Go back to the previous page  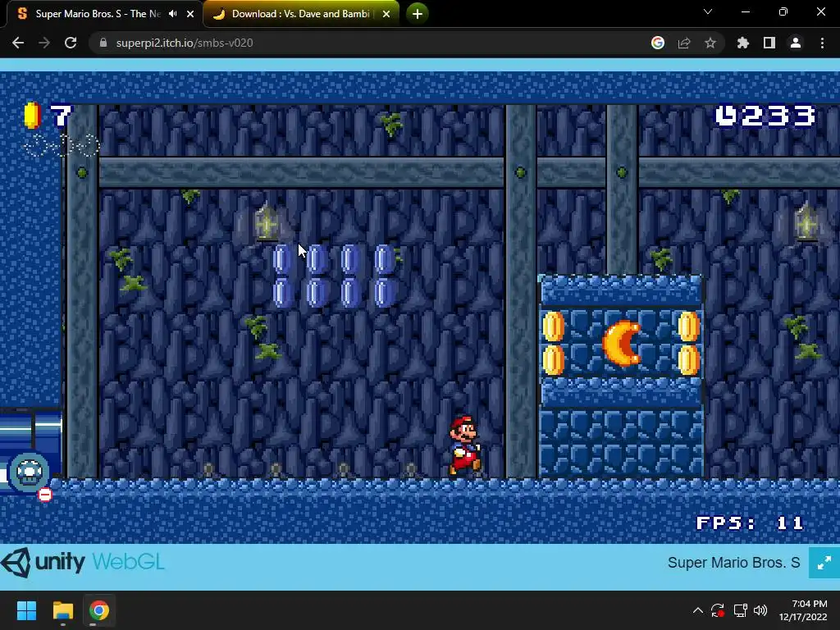coord(18,43)
